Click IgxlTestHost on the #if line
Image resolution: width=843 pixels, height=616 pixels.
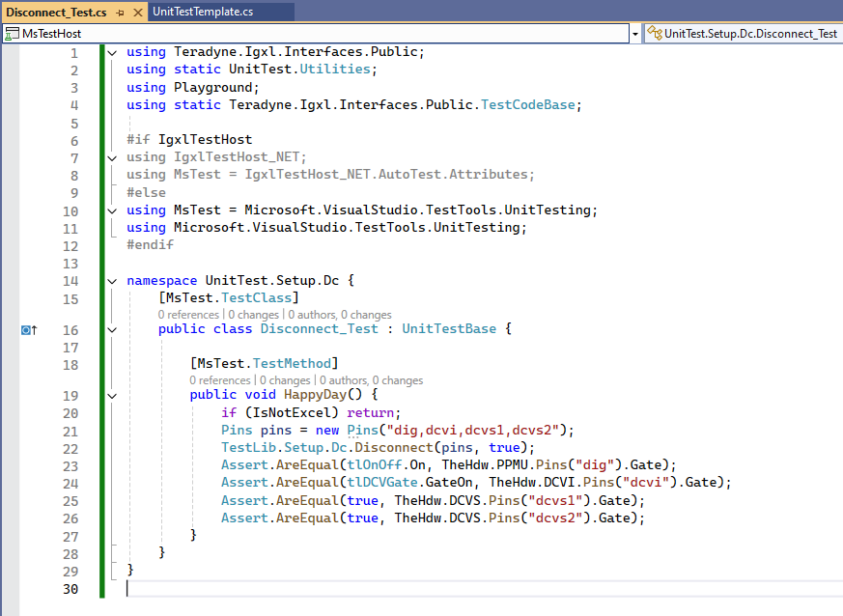(x=205, y=140)
